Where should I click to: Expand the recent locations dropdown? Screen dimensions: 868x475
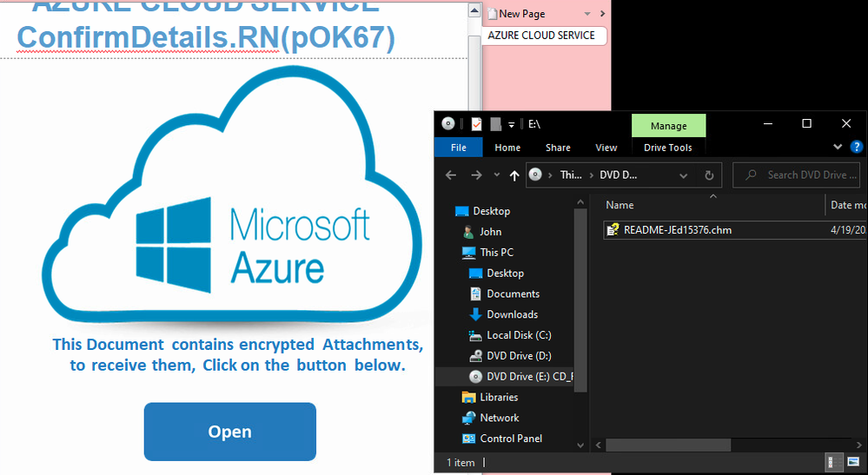(496, 175)
